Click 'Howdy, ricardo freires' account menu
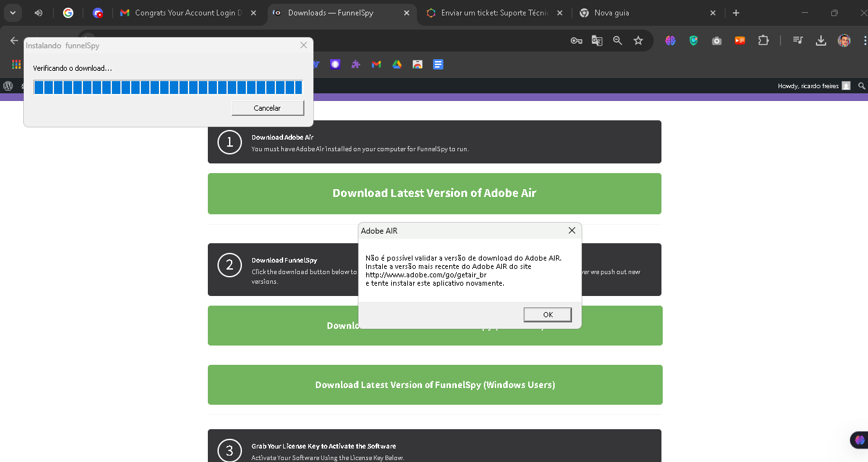The height and width of the screenshot is (462, 868). 814,86
